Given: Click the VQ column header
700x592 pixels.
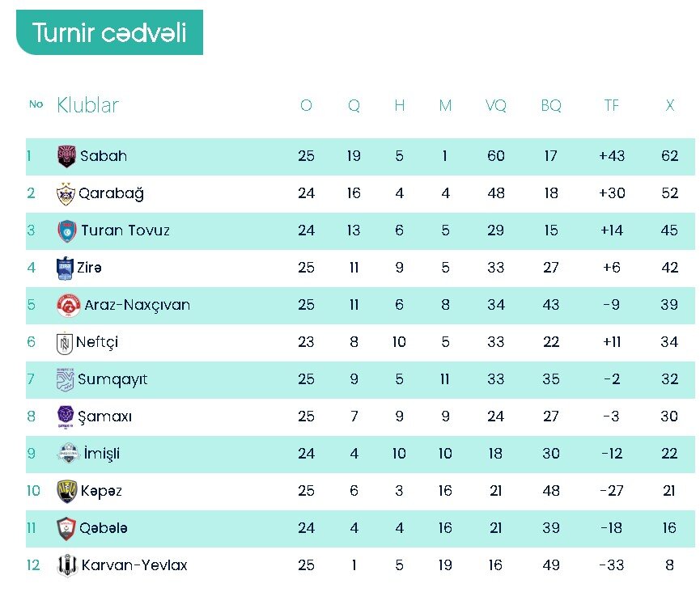Looking at the screenshot, I should 495,106.
